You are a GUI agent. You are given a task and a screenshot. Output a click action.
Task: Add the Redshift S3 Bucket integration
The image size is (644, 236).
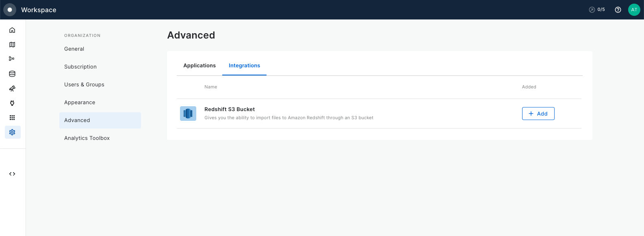tap(538, 114)
